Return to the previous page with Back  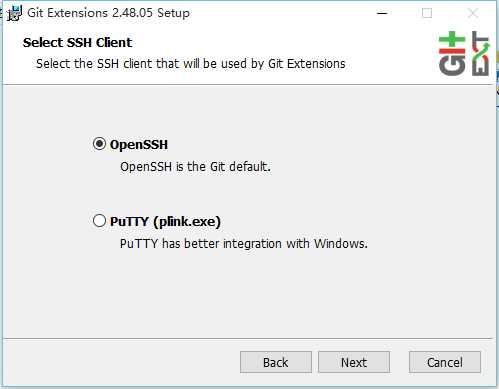point(276,362)
